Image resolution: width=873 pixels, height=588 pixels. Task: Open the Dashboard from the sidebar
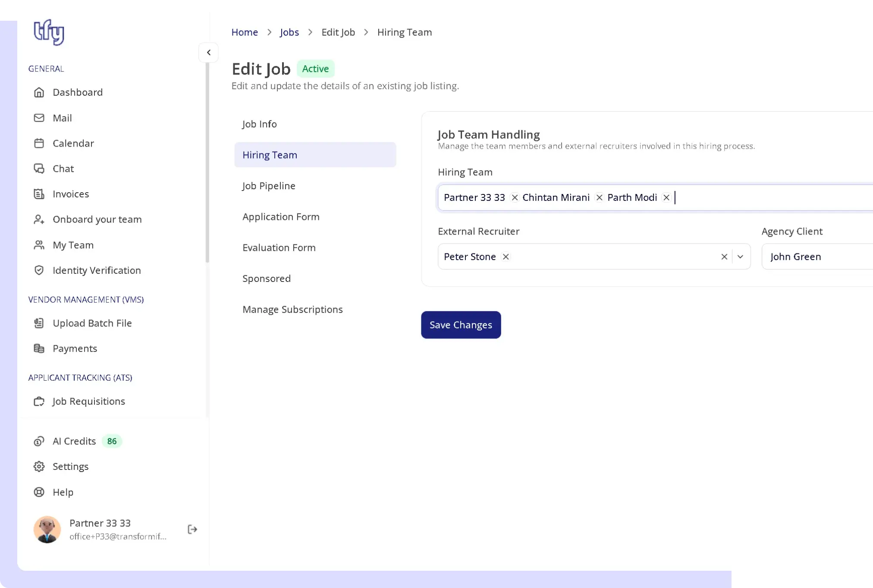(78, 92)
